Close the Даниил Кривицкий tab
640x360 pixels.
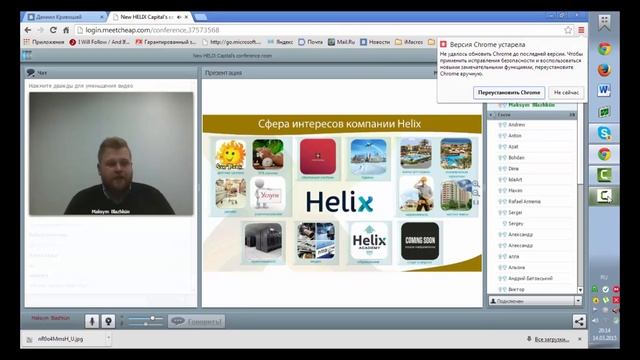(102, 17)
